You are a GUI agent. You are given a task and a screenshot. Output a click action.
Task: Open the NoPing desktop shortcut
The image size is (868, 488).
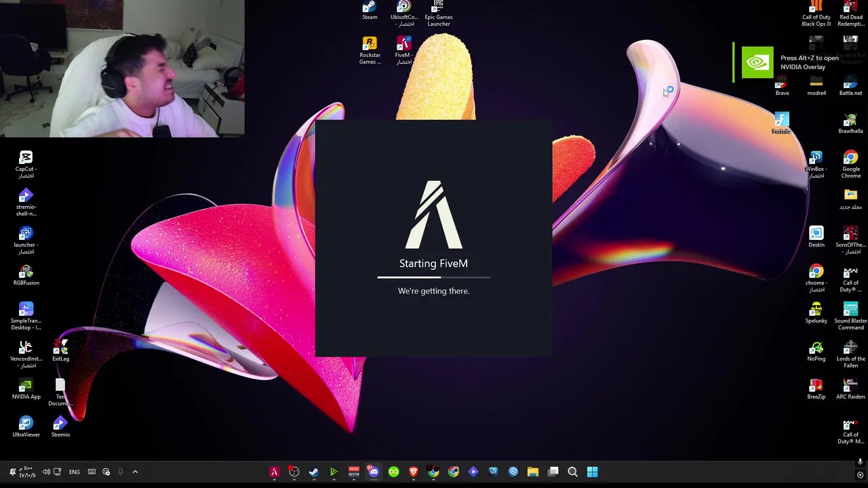[816, 351]
